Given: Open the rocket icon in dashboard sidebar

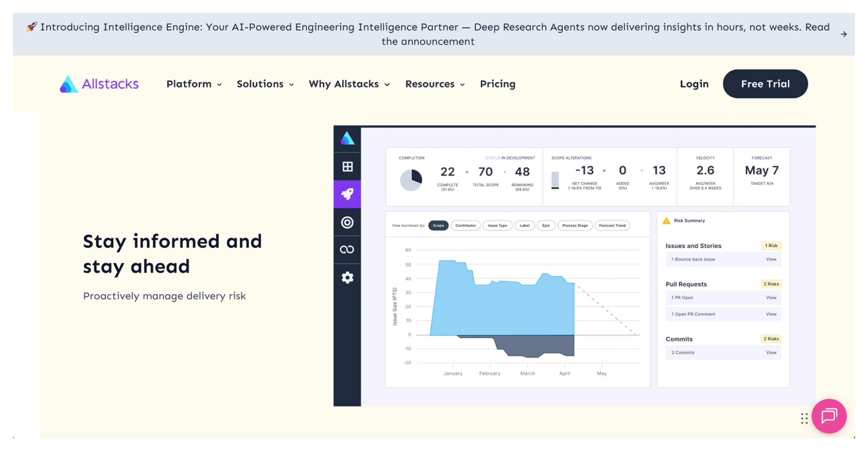Looking at the screenshot, I should coord(347,194).
